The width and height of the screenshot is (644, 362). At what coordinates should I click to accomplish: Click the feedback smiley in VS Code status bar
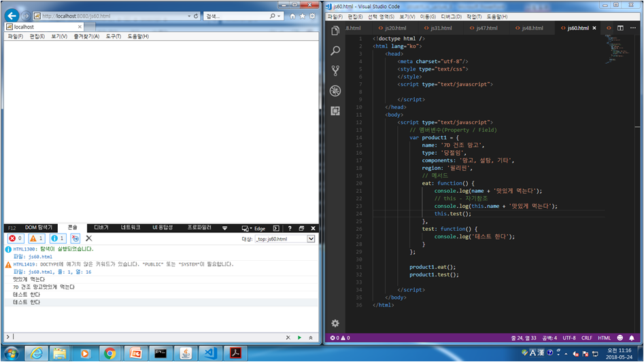tap(620, 338)
